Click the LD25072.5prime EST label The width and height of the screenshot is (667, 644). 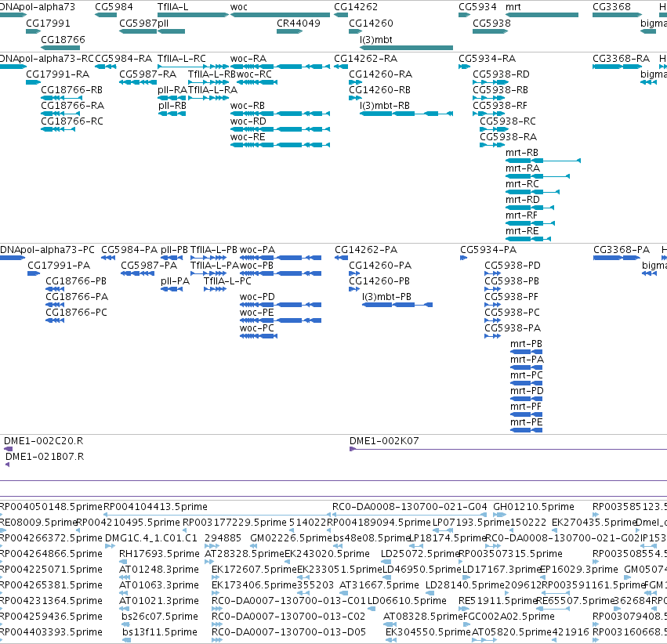[420, 554]
